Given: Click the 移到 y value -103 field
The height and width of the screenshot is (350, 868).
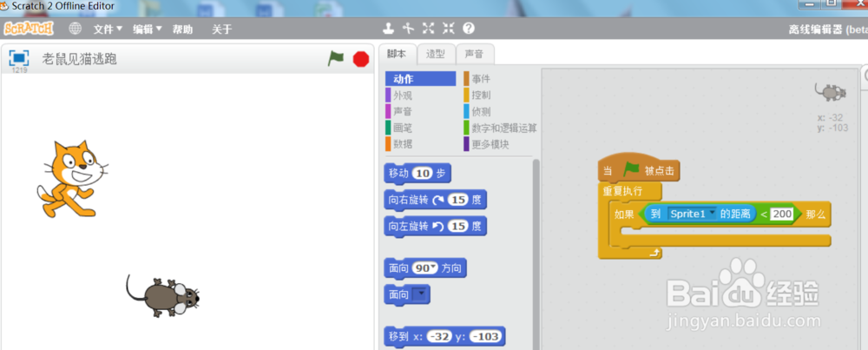Looking at the screenshot, I should pos(486,336).
